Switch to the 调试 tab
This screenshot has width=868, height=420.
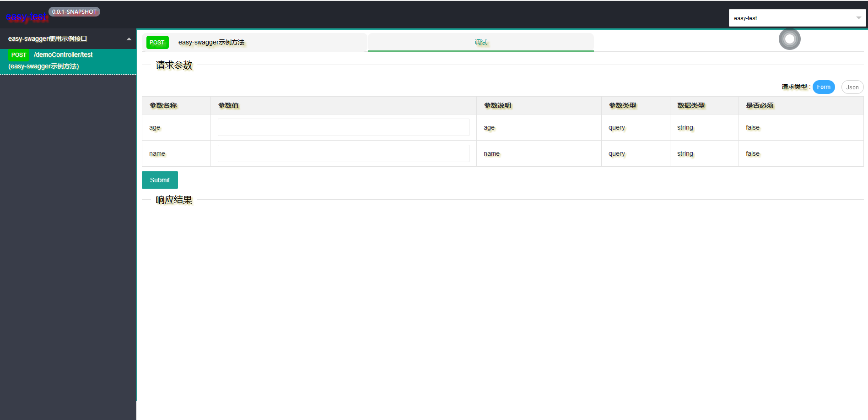481,42
